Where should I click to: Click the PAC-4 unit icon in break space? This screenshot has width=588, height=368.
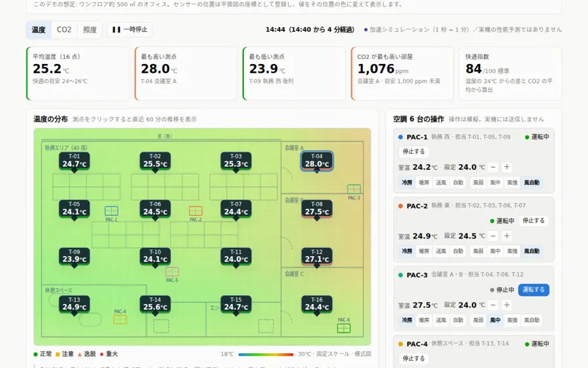click(x=120, y=319)
